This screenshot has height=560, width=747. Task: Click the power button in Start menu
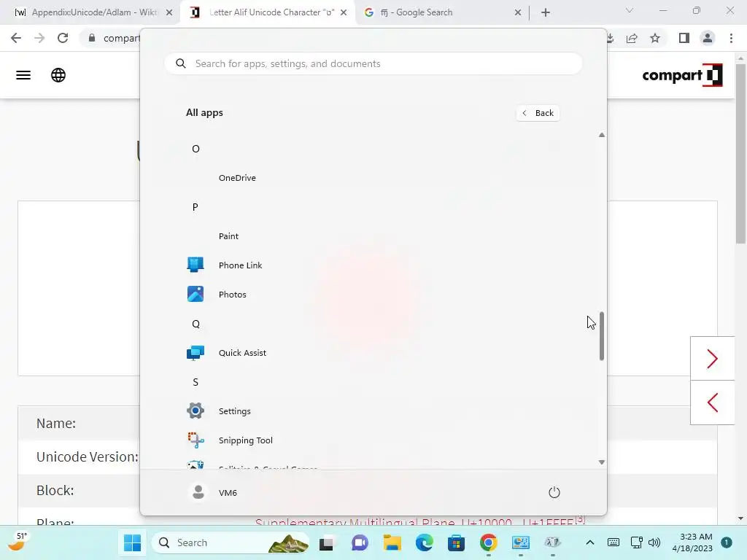pos(554,492)
